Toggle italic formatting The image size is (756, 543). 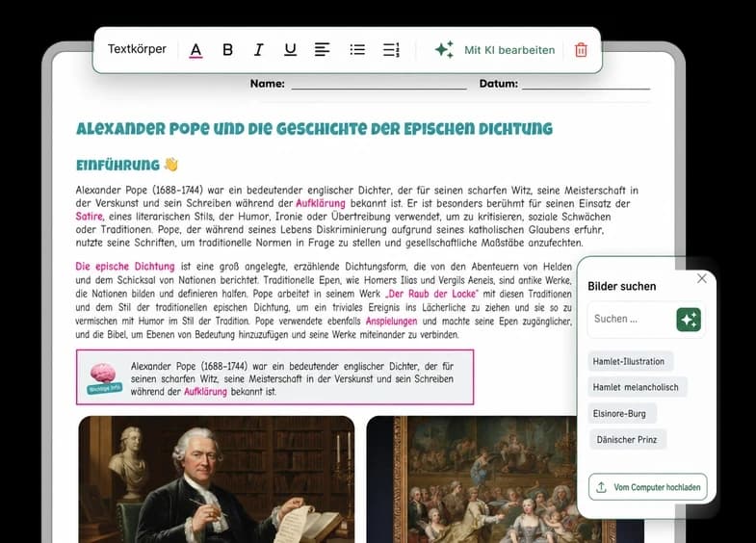pyautogui.click(x=258, y=50)
